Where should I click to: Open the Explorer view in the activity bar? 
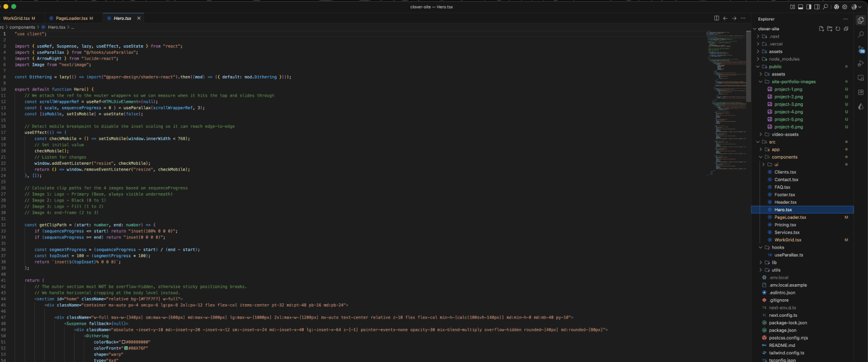(861, 20)
